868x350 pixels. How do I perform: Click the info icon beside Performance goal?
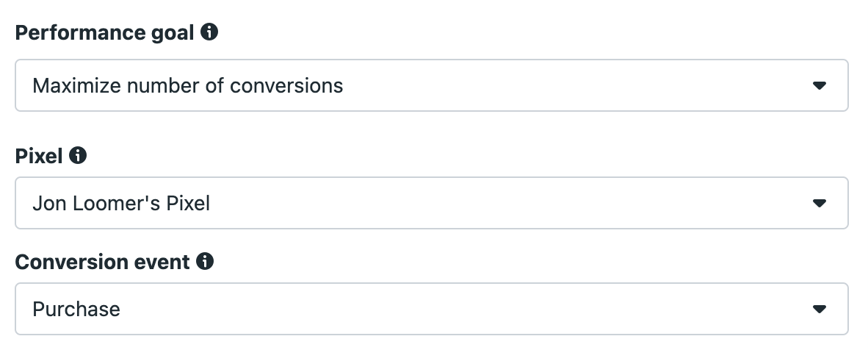[209, 32]
